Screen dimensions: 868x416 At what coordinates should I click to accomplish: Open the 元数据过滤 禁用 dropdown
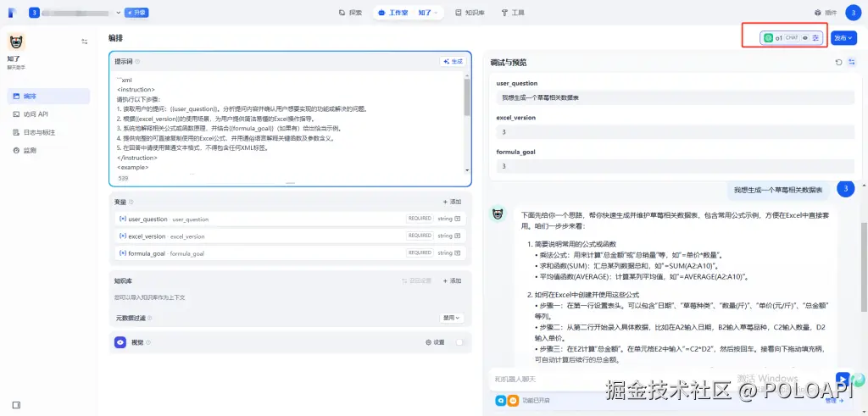(452, 318)
